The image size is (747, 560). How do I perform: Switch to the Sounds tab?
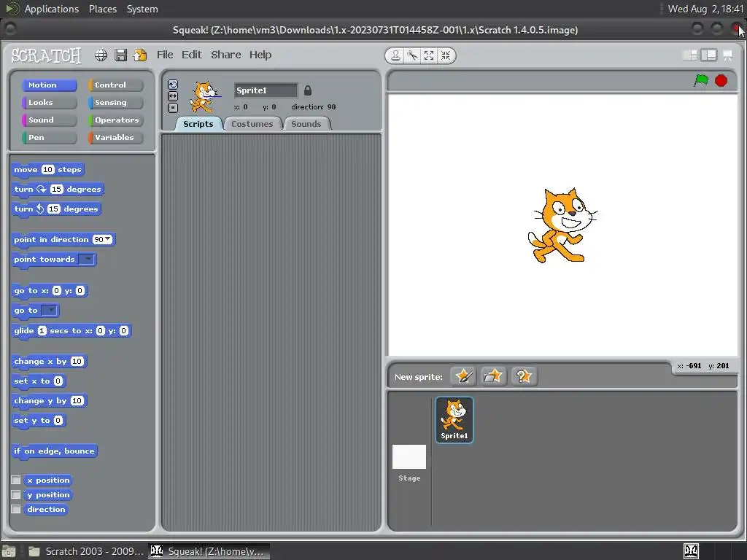306,124
